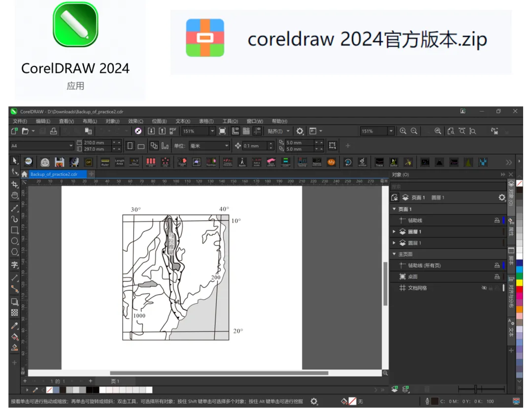Choose the Crop tool

click(15, 185)
